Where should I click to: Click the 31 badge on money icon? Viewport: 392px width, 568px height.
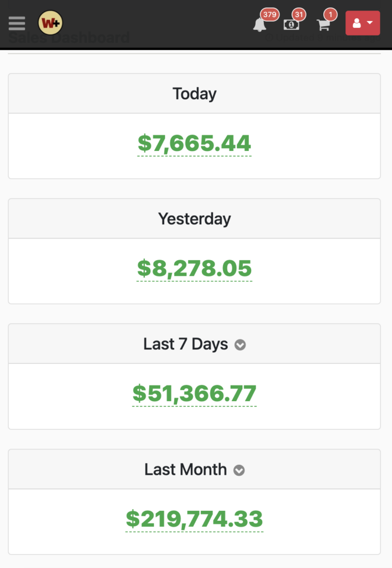pos(298,14)
